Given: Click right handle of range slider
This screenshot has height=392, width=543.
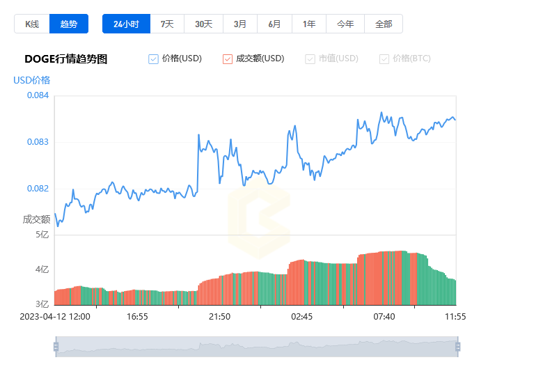Looking at the screenshot, I should [x=458, y=347].
